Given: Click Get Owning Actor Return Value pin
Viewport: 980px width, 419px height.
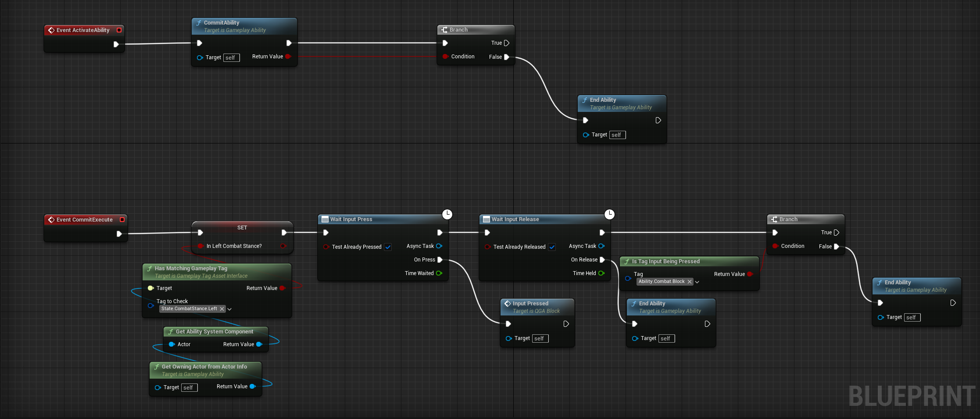Looking at the screenshot, I should coord(252,387).
